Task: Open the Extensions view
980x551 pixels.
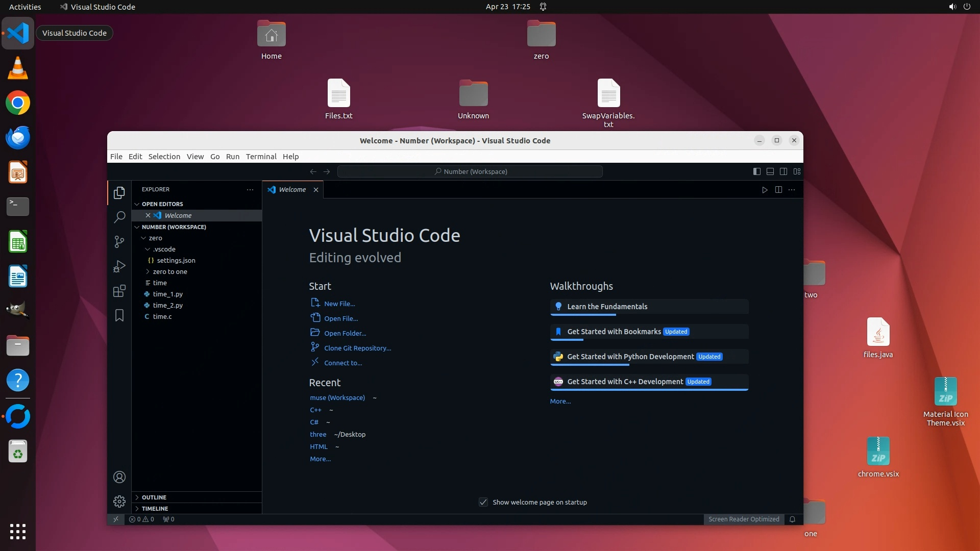Action: (x=119, y=291)
